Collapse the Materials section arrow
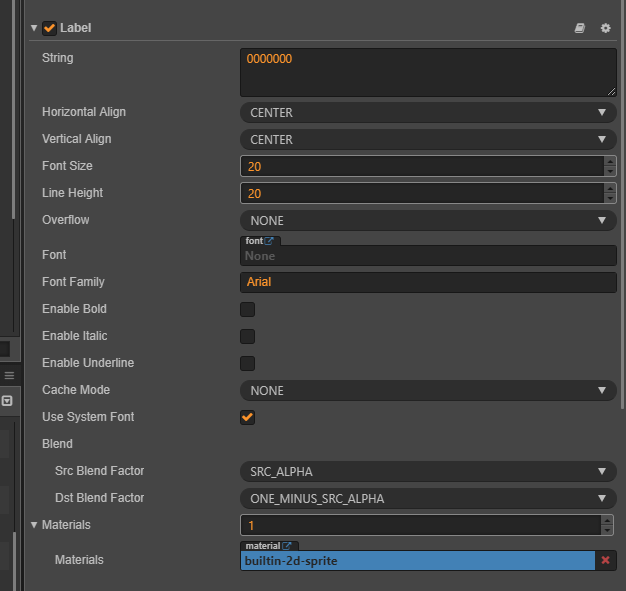This screenshot has width=626, height=591. coord(33,524)
